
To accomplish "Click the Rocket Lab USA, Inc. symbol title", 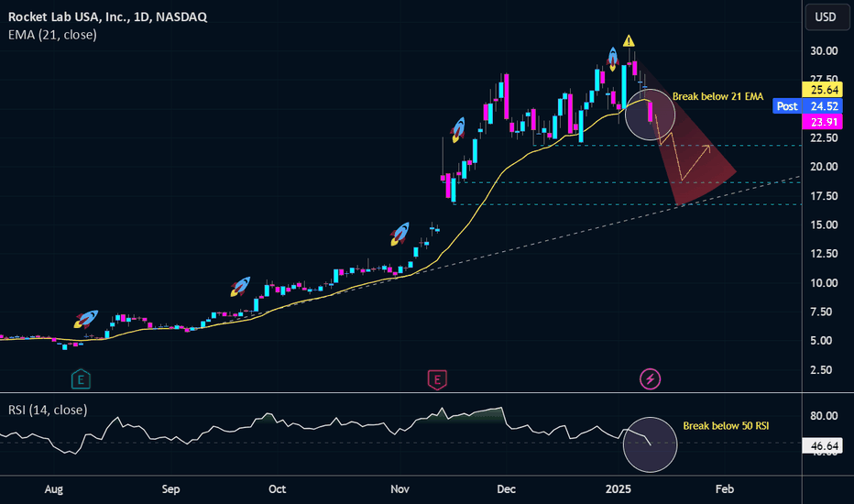I will pos(107,16).
